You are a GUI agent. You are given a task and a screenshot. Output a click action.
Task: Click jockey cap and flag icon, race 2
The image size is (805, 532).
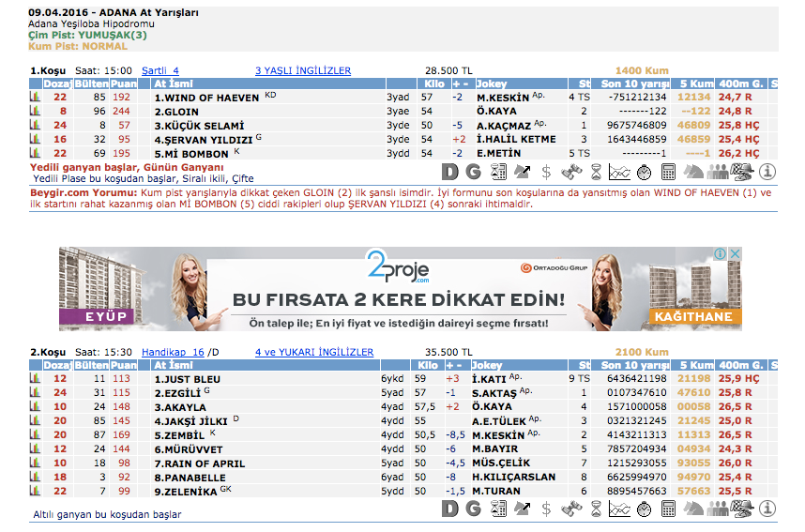click(x=742, y=509)
